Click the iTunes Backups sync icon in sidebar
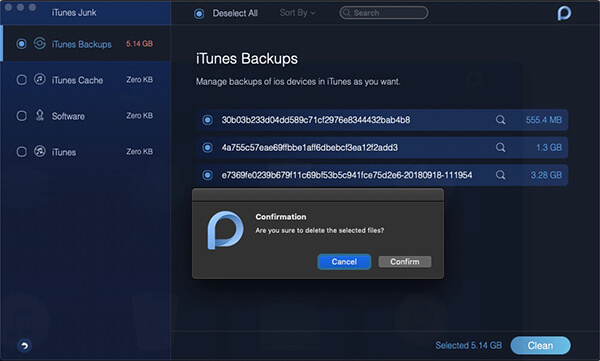Viewport: 600px width, 361px height. coord(39,43)
